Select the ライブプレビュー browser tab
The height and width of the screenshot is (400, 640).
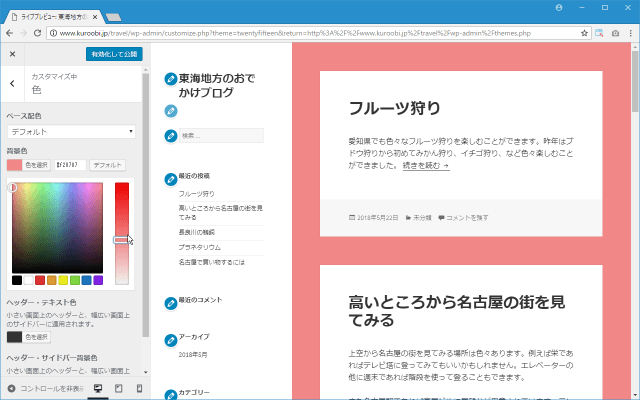coord(53,17)
